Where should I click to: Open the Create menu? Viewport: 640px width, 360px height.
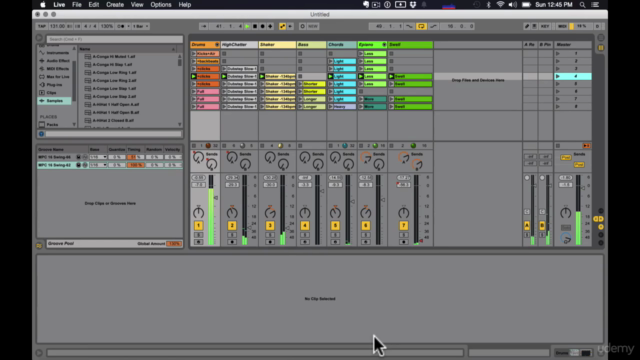click(x=115, y=5)
